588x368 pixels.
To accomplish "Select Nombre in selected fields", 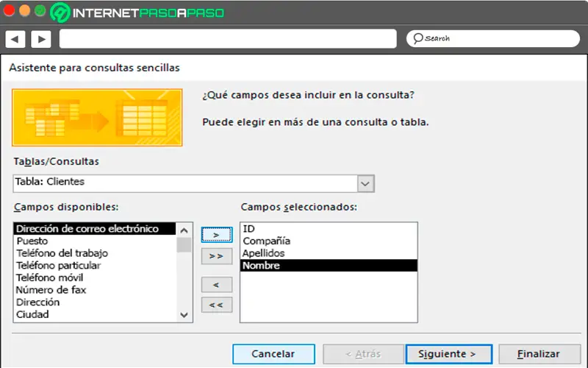I will pyautogui.click(x=329, y=266).
